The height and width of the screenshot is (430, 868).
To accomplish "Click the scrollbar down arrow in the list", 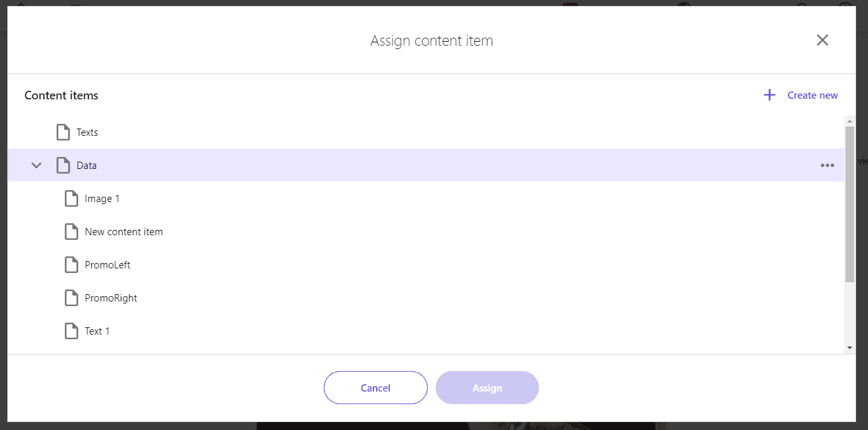I will click(x=849, y=347).
